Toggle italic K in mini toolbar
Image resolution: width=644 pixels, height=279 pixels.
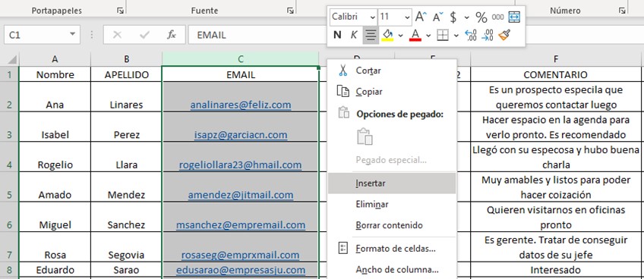coord(354,36)
